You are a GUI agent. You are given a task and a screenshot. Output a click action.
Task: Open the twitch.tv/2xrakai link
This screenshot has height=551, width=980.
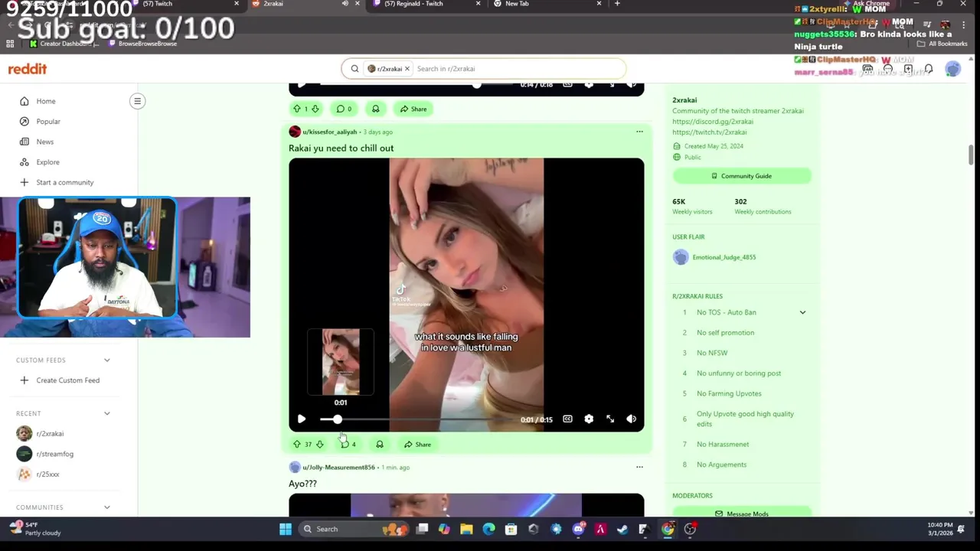pyautogui.click(x=709, y=132)
